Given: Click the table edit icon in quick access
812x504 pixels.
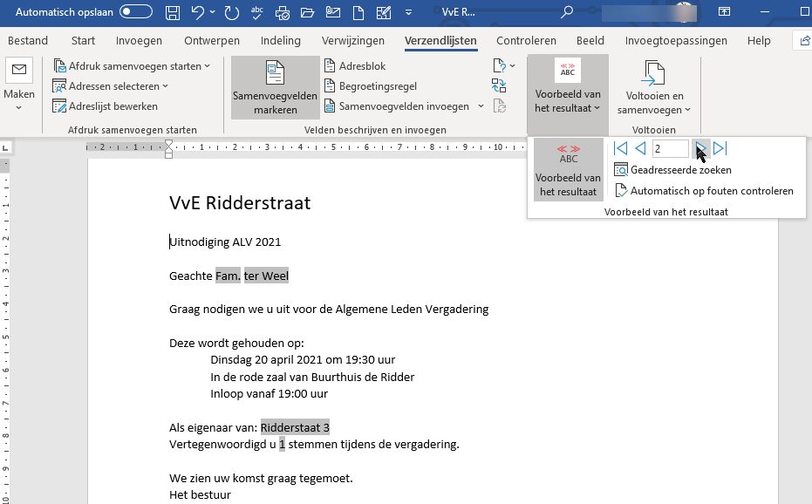Looking at the screenshot, I should 384,12.
